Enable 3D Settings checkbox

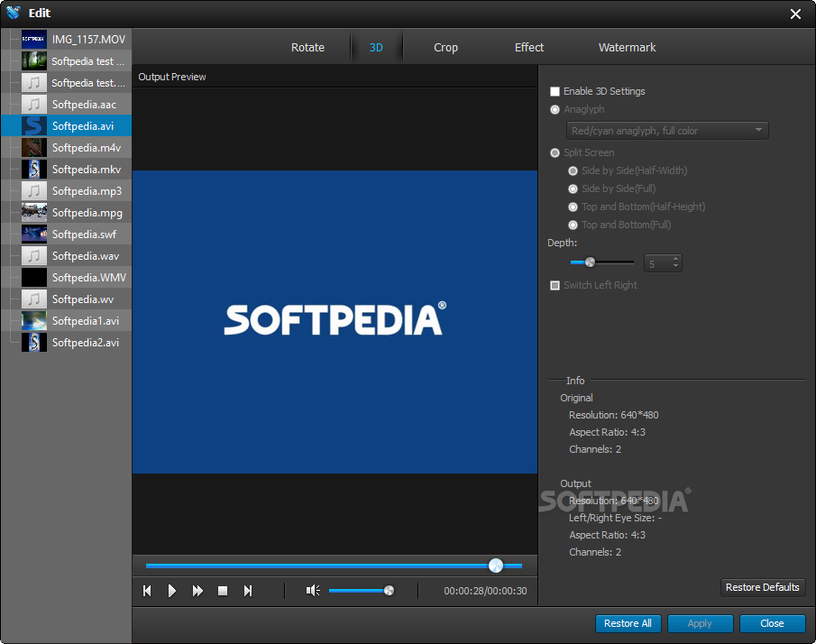coord(555,92)
